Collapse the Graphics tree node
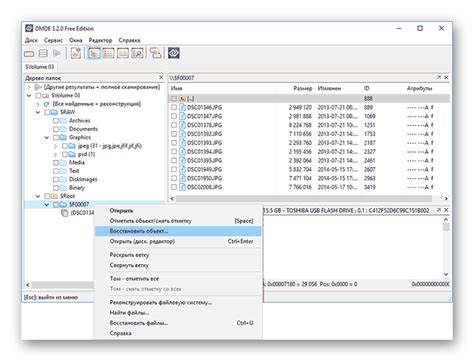The height and width of the screenshot is (361, 474). [x=47, y=137]
